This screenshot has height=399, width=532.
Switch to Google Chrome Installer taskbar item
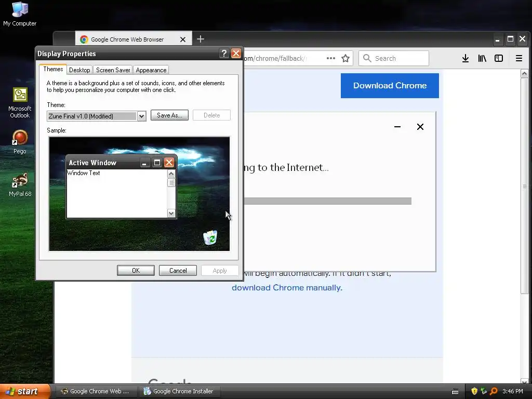point(180,391)
